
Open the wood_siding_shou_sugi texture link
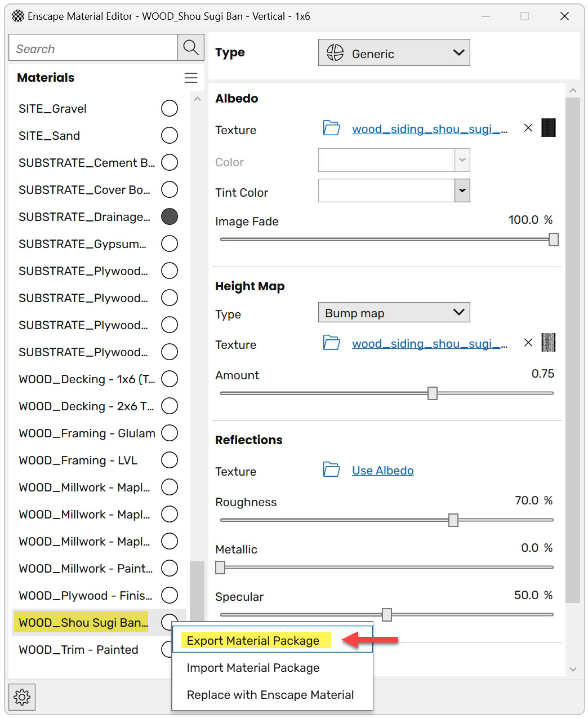(x=430, y=128)
